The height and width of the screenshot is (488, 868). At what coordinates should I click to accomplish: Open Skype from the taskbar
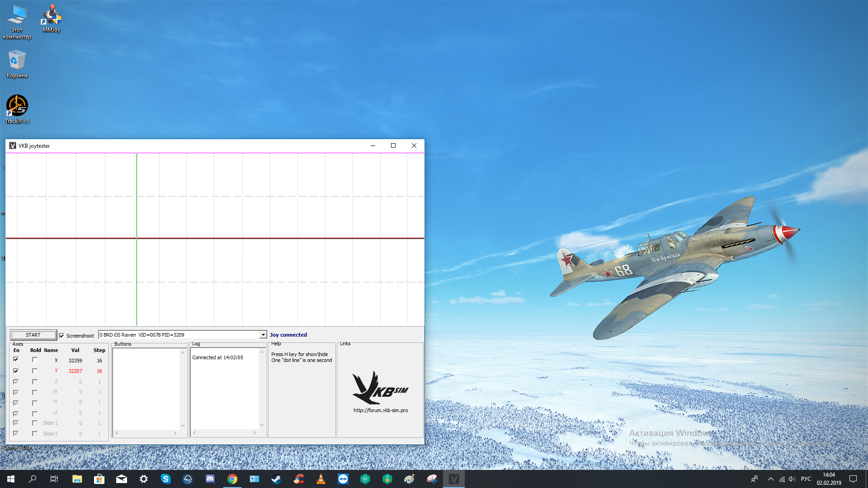(166, 479)
